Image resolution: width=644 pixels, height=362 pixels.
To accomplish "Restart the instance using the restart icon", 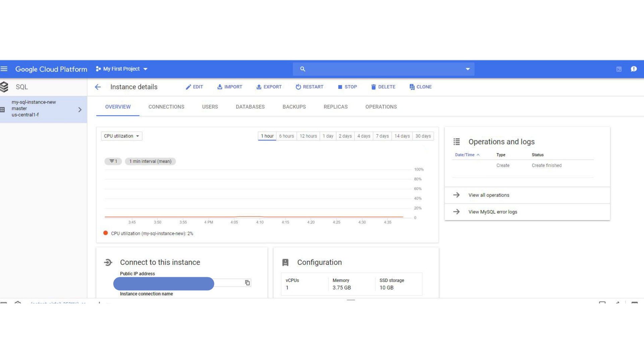I will [x=299, y=87].
